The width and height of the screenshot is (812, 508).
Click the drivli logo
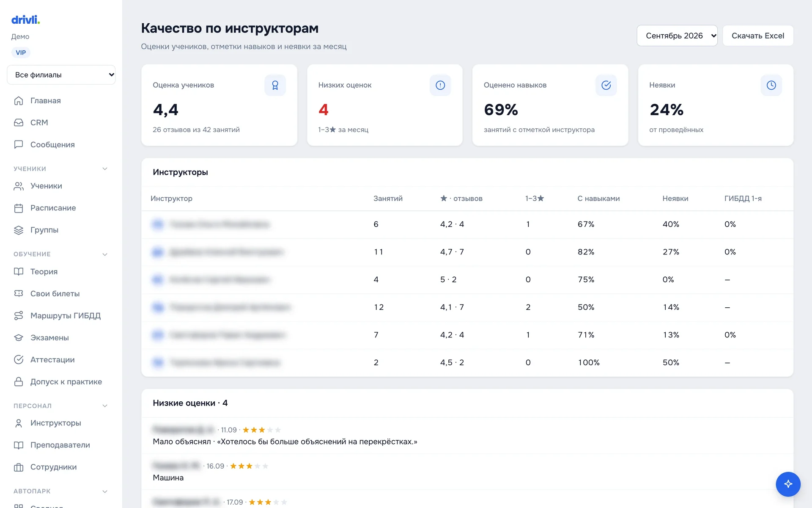pos(25,19)
